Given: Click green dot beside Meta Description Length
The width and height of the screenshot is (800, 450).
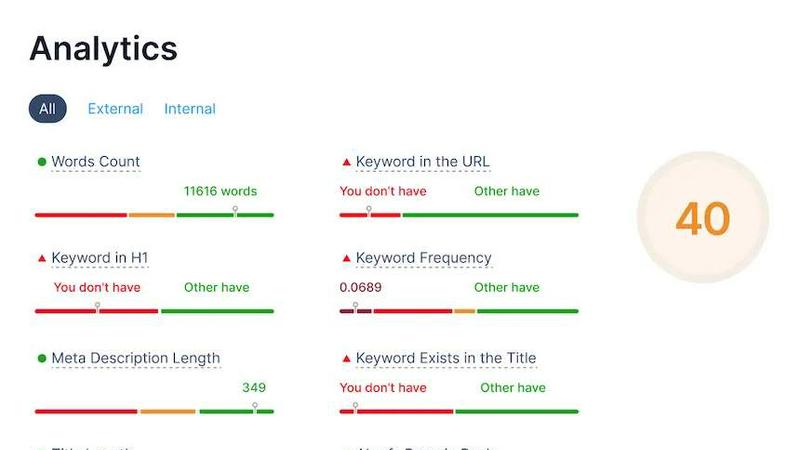Looking at the screenshot, I should point(42,358).
